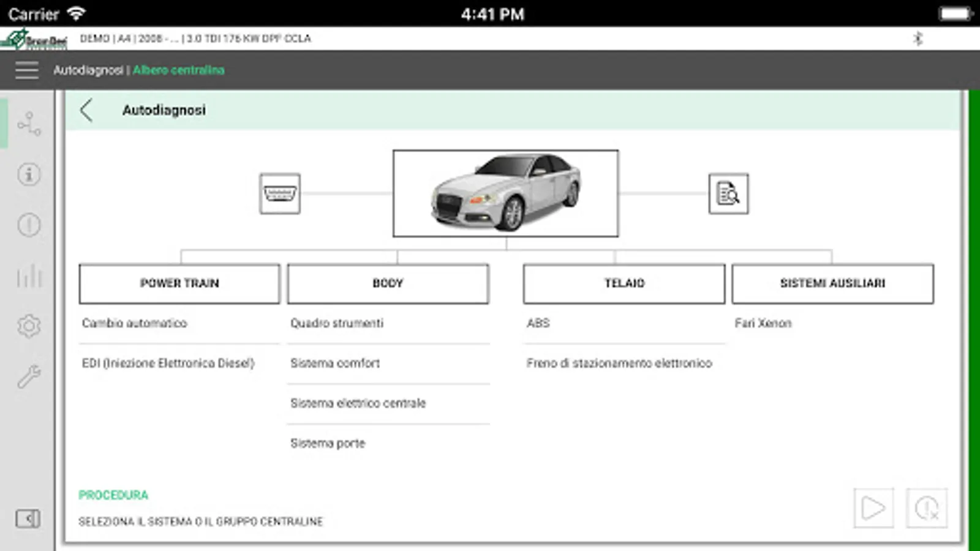Click the Albero centralina breadcrumb
The width and height of the screenshot is (980, 551).
(178, 70)
